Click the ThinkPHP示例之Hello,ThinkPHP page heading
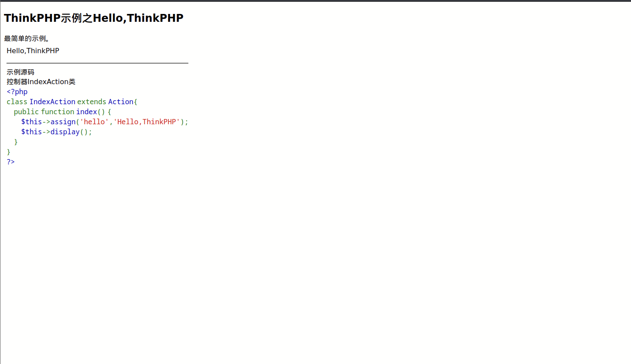The image size is (631, 364). (94, 18)
